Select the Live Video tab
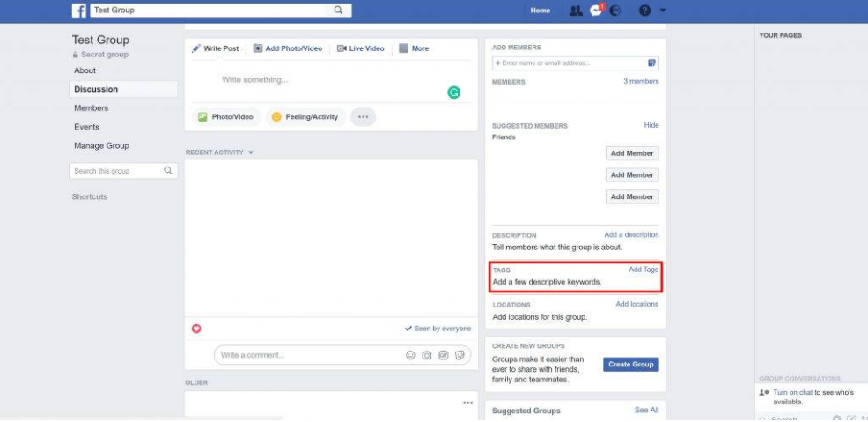This screenshot has height=422, width=868. pyautogui.click(x=360, y=48)
